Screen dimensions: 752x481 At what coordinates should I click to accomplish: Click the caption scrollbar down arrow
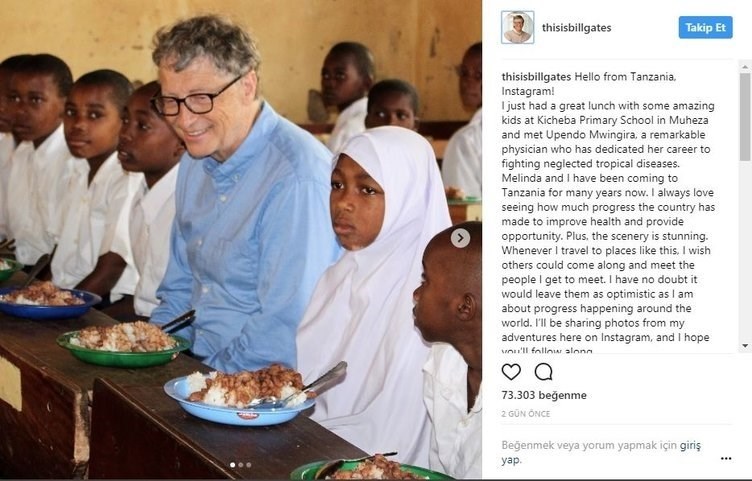[745, 345]
